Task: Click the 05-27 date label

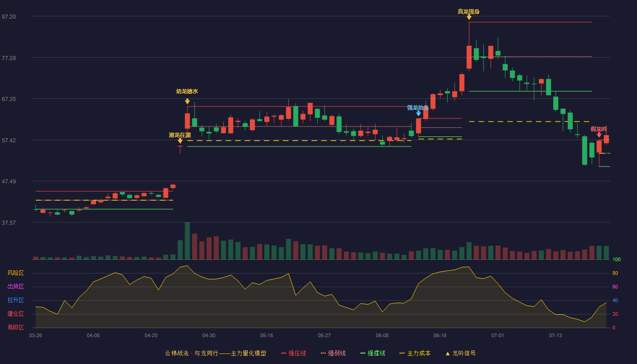Action: pos(324,335)
